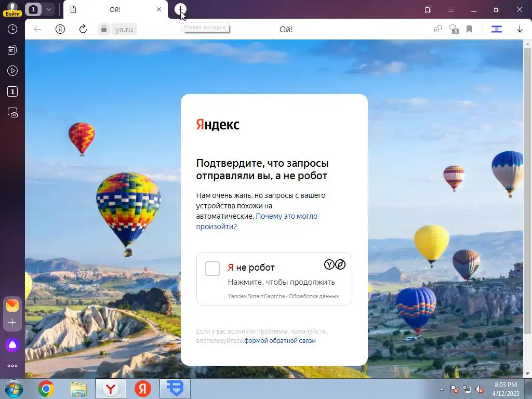Bookmark this page with bookmark icon
The image size is (532, 399).
click(x=469, y=30)
